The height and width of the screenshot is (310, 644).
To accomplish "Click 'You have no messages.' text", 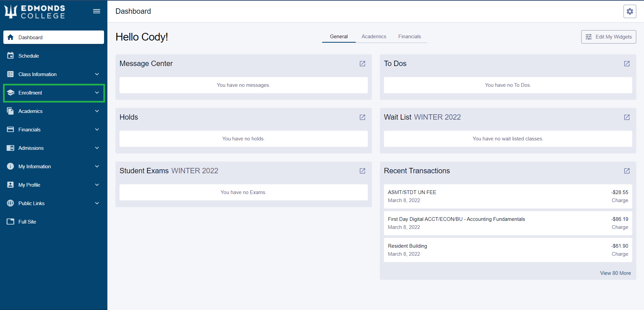I will click(x=243, y=85).
